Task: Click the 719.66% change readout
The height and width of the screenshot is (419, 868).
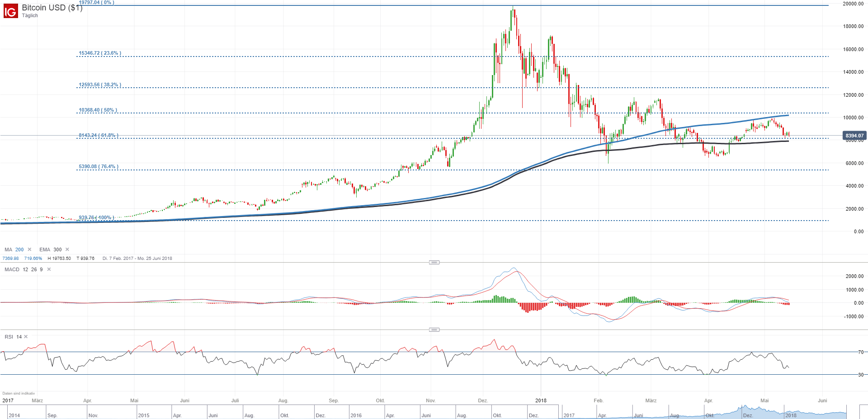Action: [33, 259]
